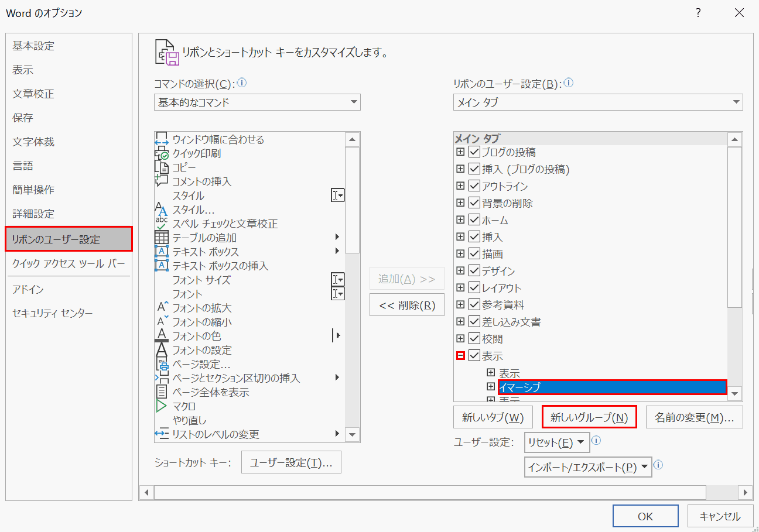This screenshot has height=532, width=759.
Task: Click the Macros play icon
Action: [161, 406]
